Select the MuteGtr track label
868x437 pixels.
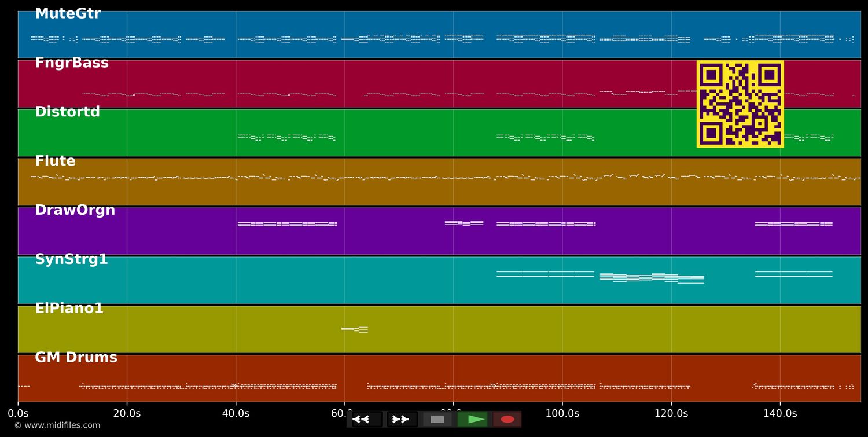68,14
